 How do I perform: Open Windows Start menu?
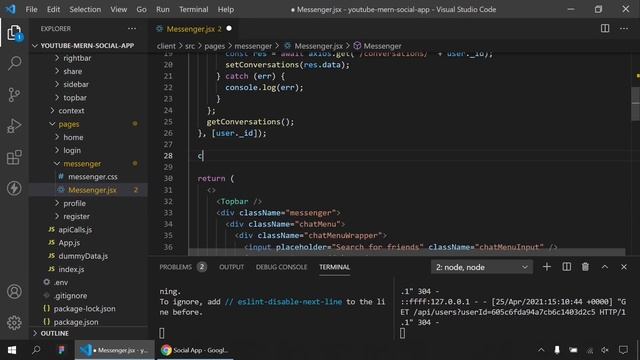pos(11,350)
